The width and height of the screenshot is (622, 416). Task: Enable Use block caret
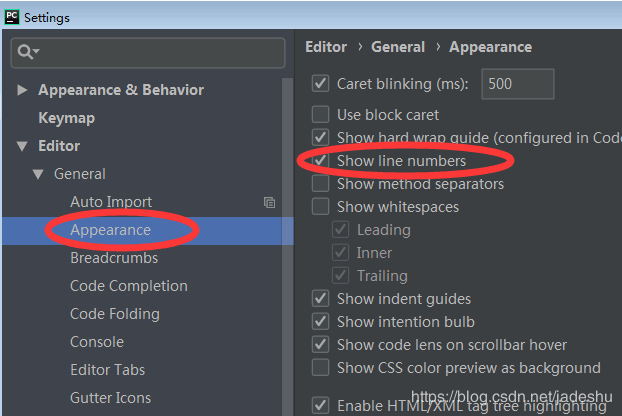(321, 115)
